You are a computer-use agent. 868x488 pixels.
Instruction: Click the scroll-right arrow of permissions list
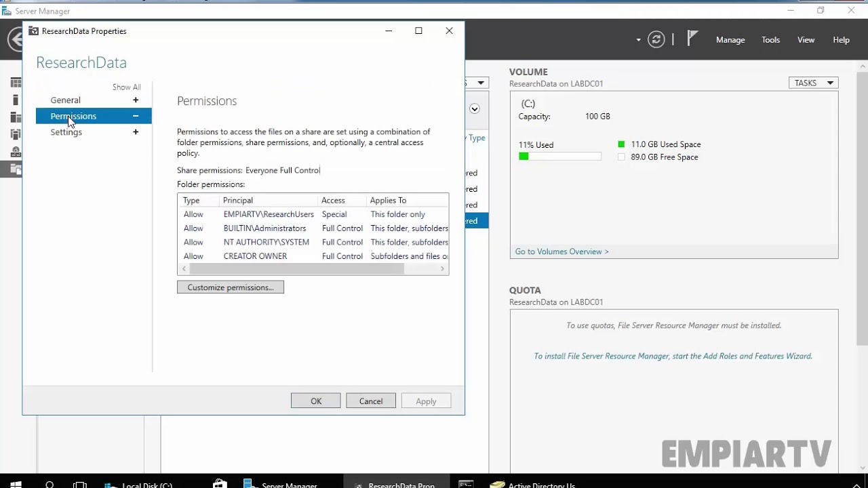point(443,269)
